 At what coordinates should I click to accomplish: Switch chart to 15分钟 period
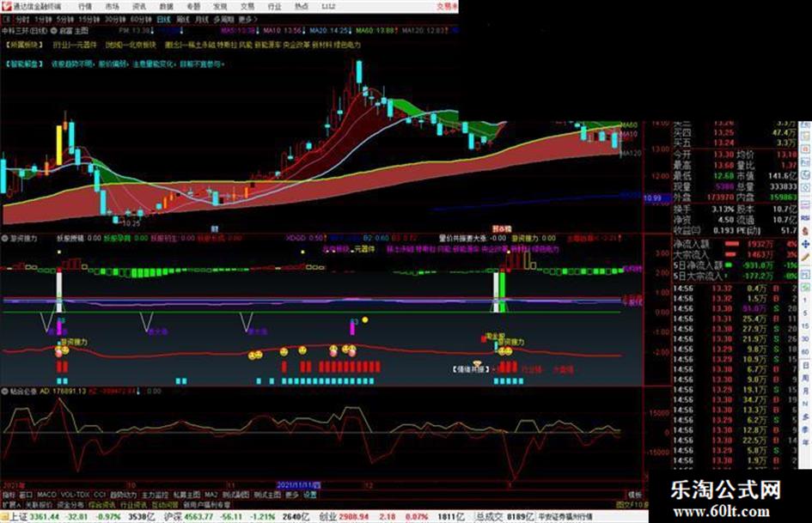tap(89, 20)
